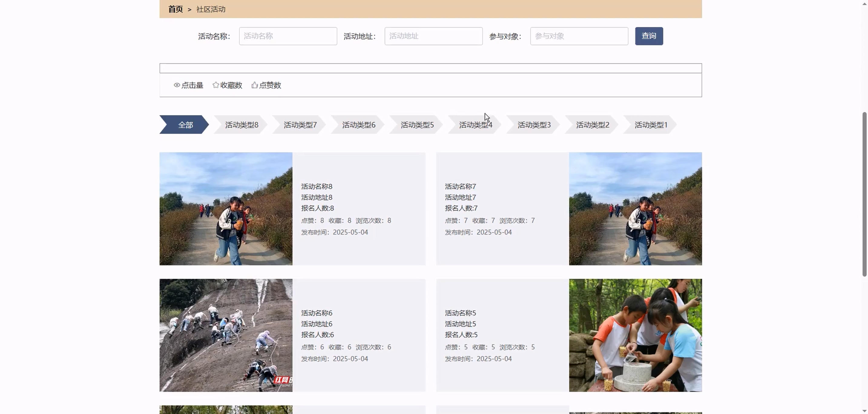Choose the 活动类型3 tab

pyautogui.click(x=534, y=125)
